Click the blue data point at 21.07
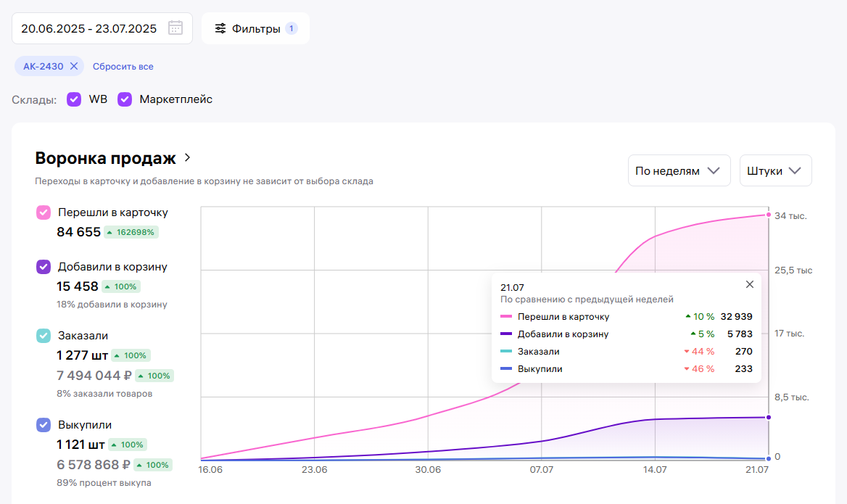The height and width of the screenshot is (504, 847). point(769,459)
